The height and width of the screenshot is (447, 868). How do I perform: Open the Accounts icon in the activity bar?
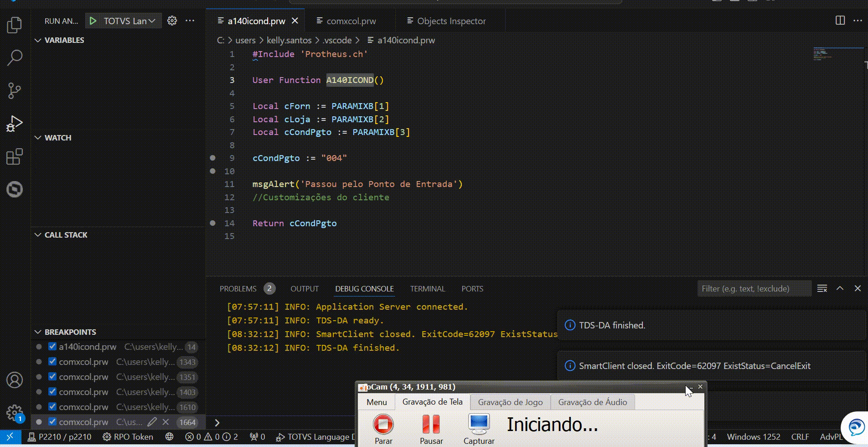pyautogui.click(x=15, y=380)
